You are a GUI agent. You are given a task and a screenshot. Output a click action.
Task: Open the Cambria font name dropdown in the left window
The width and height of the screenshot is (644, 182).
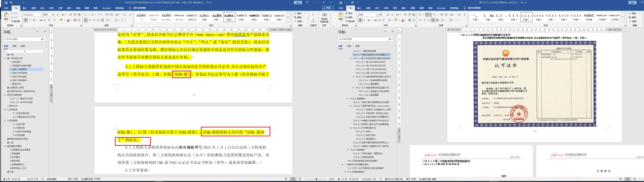click(41, 15)
